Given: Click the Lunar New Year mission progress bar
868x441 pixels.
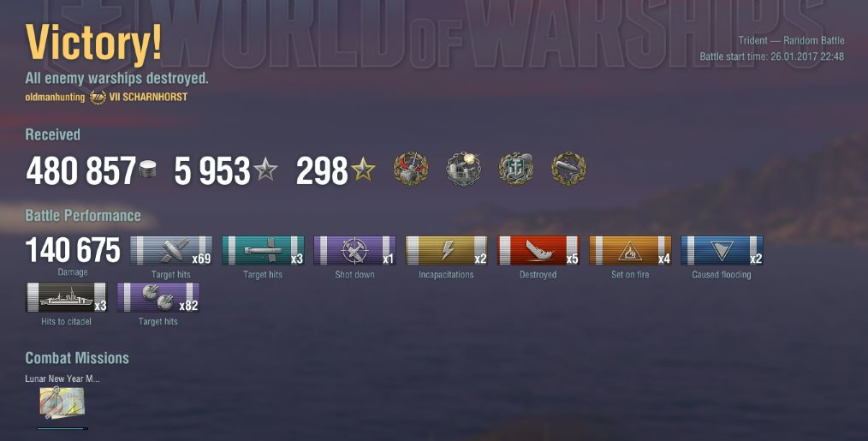Looking at the screenshot, I should pyautogui.click(x=62, y=428).
